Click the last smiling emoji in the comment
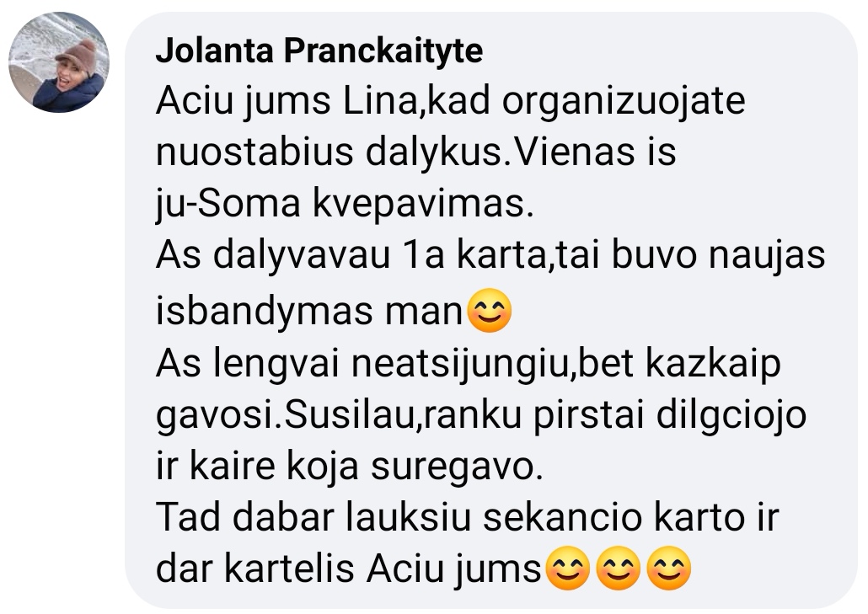Viewport: 868px width, 614px height. (x=669, y=568)
